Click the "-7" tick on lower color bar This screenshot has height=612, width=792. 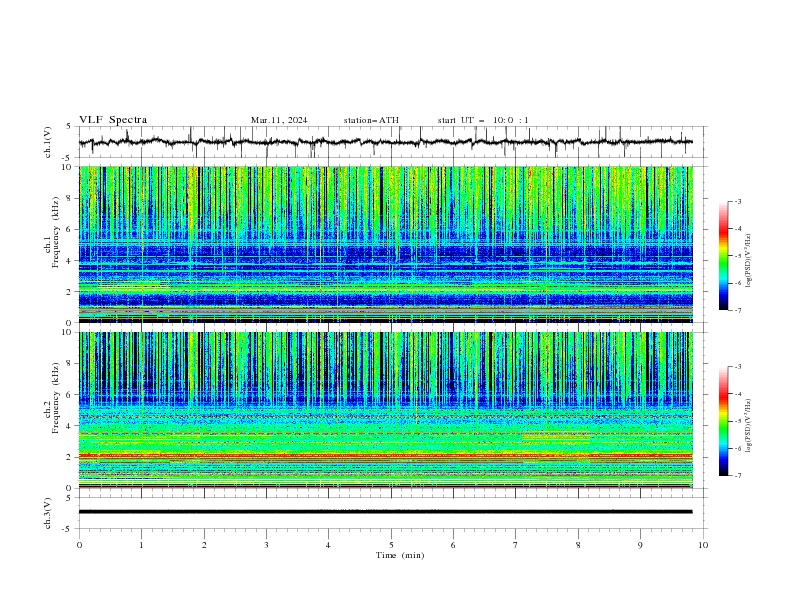738,476
